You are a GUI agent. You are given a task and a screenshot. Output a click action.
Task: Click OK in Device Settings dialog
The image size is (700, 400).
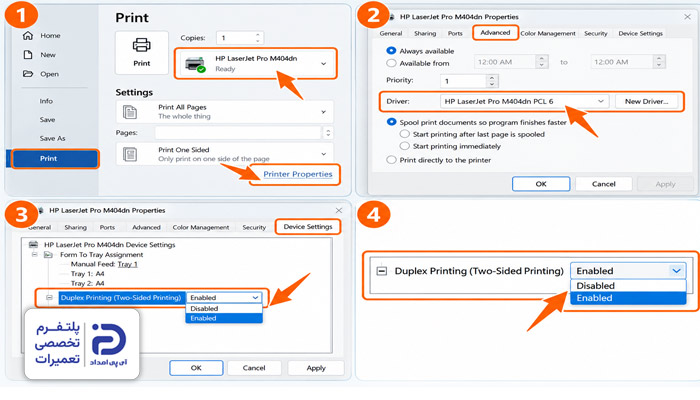[x=196, y=368]
